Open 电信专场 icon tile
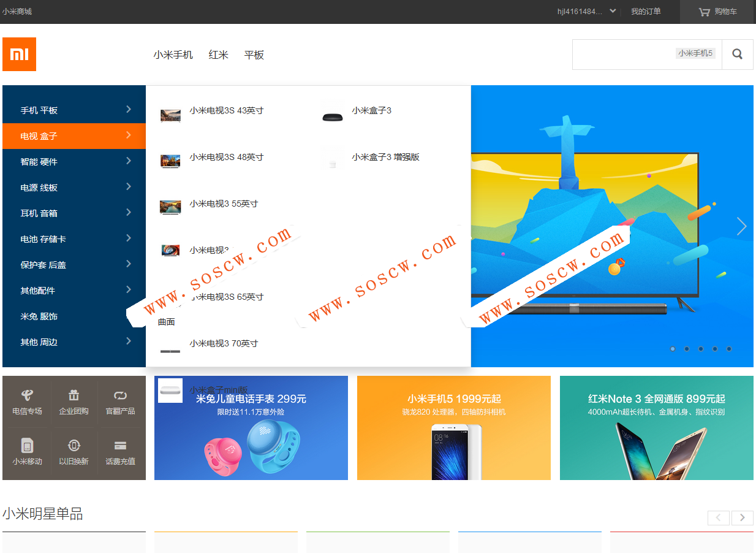 pos(27,402)
